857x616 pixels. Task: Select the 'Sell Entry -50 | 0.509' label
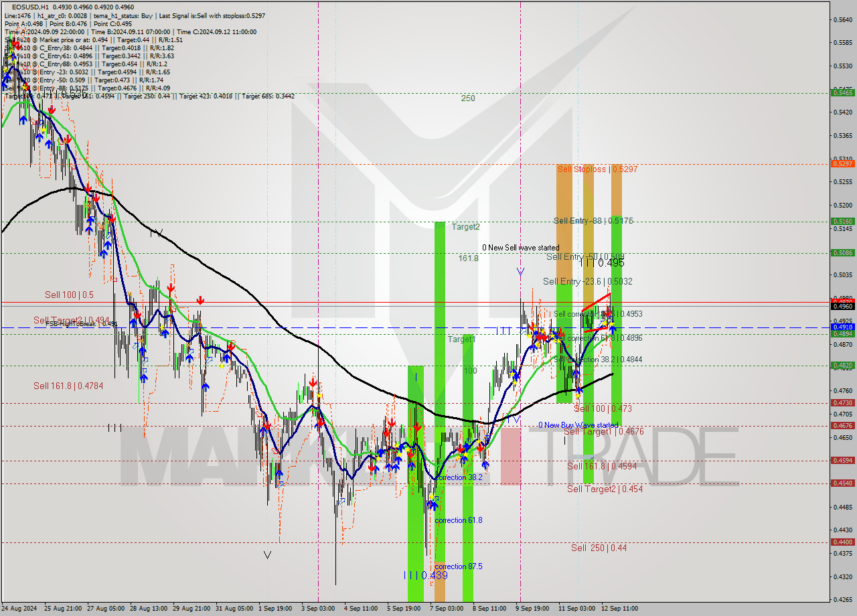pos(586,256)
